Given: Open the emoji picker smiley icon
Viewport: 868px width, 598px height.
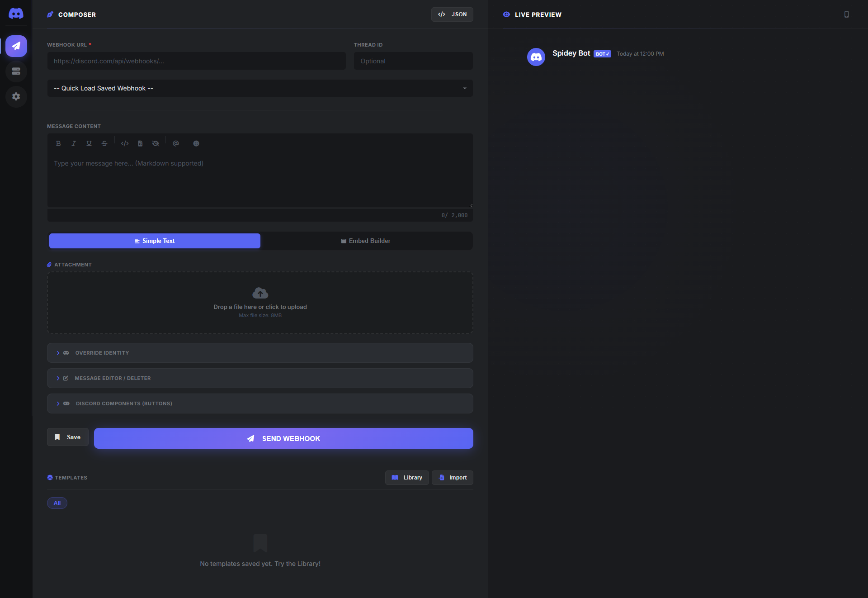Looking at the screenshot, I should click(x=196, y=143).
